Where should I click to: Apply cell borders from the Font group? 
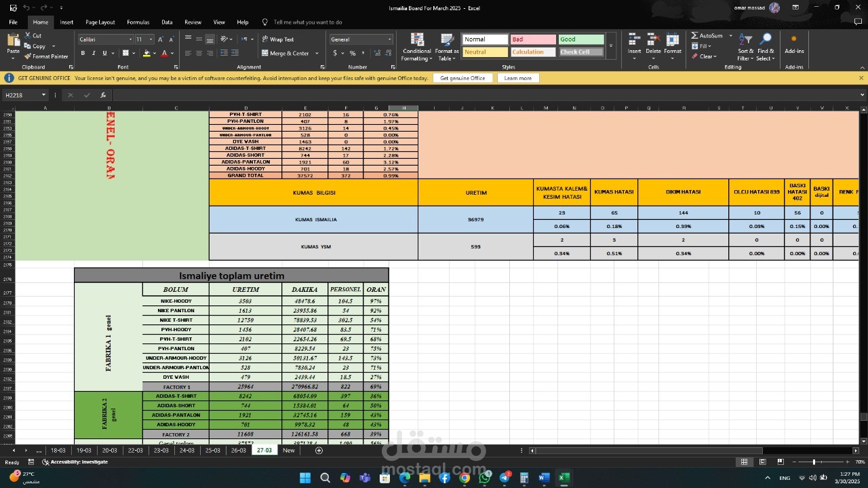[125, 53]
